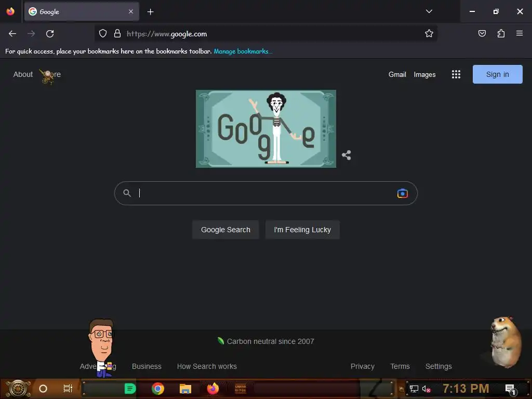532x399 pixels.
Task: Go back using the back arrow
Action: 12,34
